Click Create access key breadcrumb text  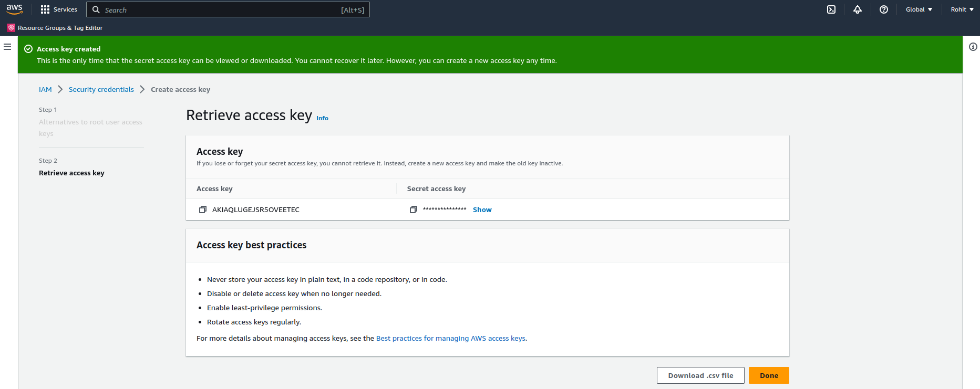click(x=180, y=89)
